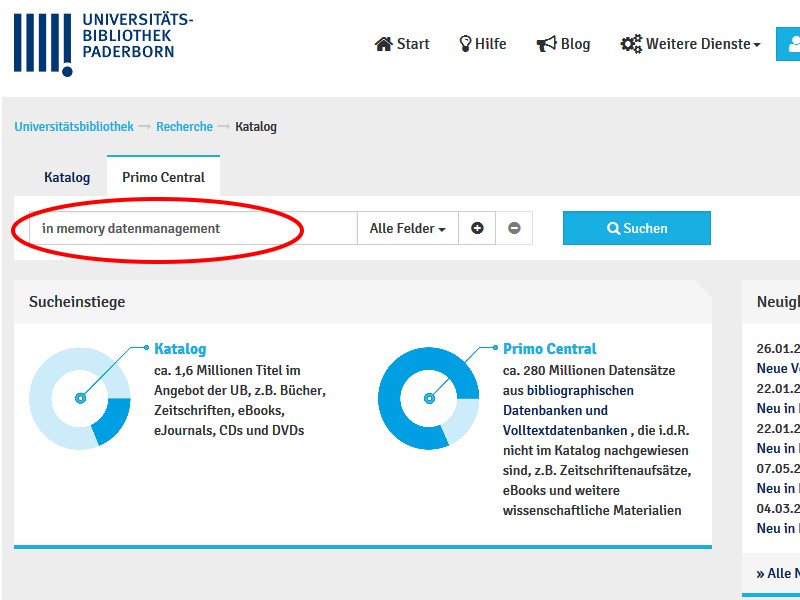This screenshot has height=600, width=800.
Task: Click 'ca. 1,6 Millionen Titel im' text
Action: tap(228, 370)
